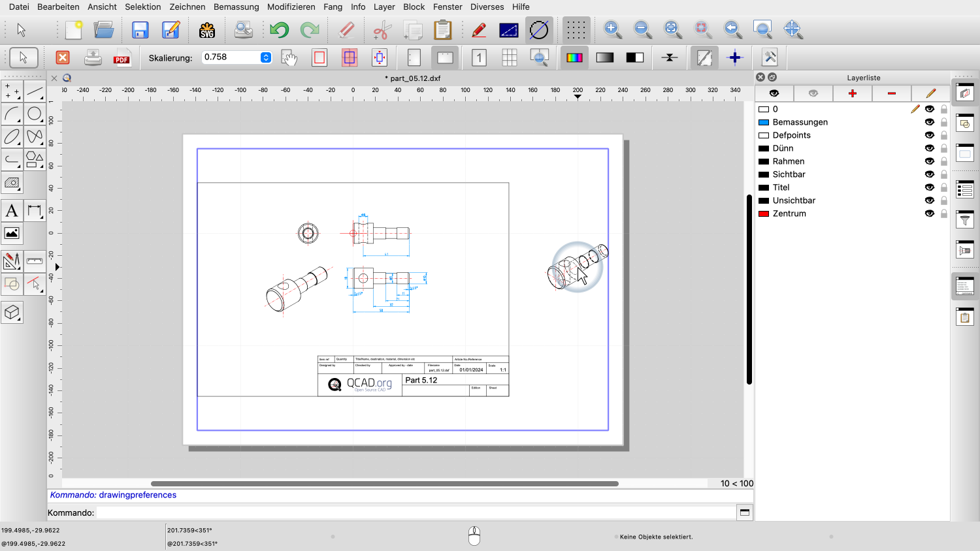The width and height of the screenshot is (980, 551).
Task: Open the 3D projection tools icon
Action: click(x=12, y=313)
